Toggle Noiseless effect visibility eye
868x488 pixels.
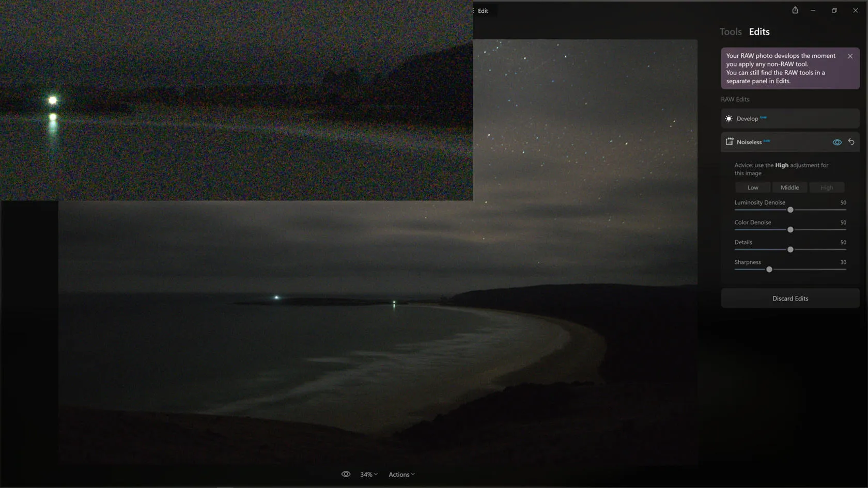coord(837,142)
